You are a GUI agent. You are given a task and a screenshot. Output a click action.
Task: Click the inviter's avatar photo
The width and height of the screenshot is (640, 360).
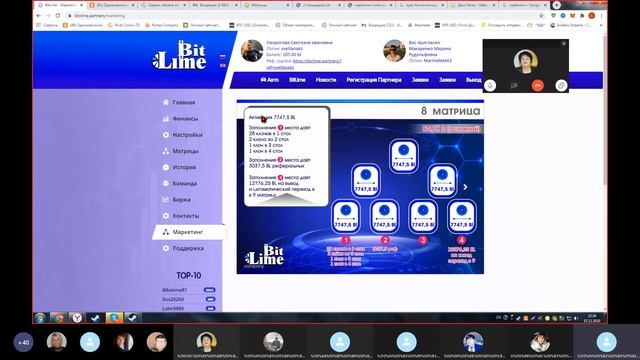point(394,51)
